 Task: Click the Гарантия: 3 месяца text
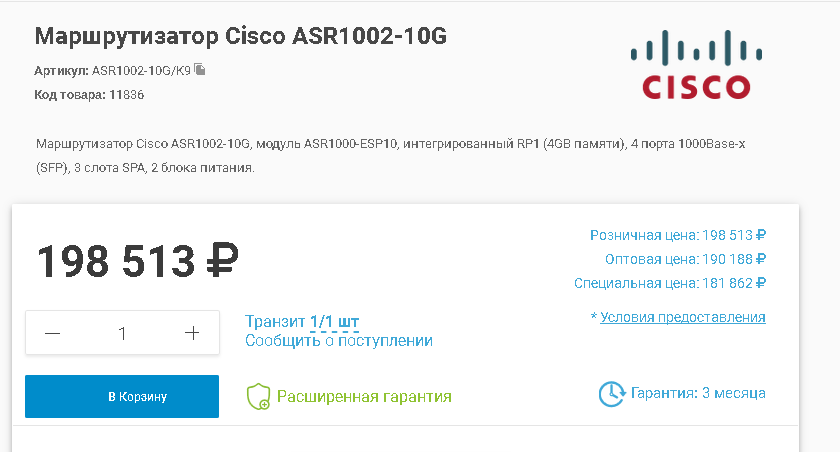pyautogui.click(x=698, y=393)
